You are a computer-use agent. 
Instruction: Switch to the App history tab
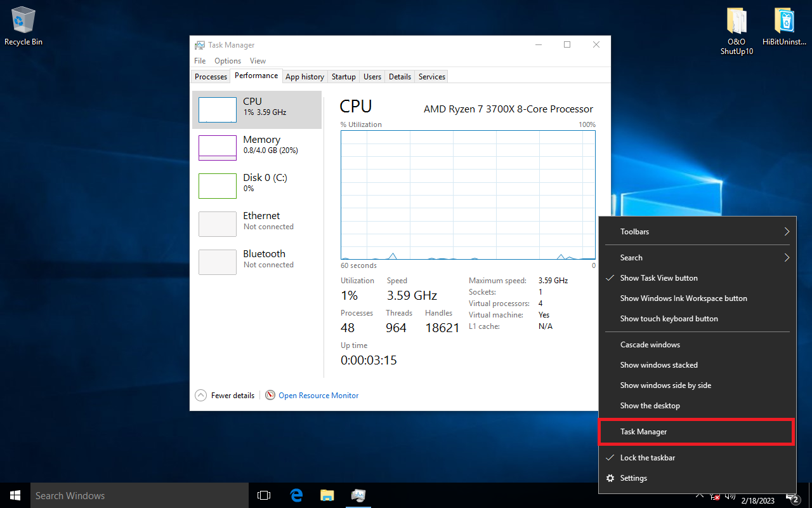pyautogui.click(x=304, y=77)
